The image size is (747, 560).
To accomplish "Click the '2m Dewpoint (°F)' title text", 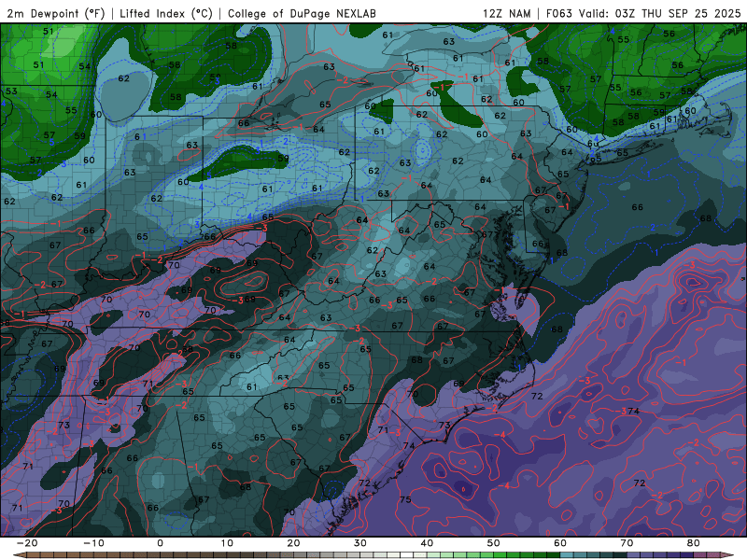I will click(56, 13).
